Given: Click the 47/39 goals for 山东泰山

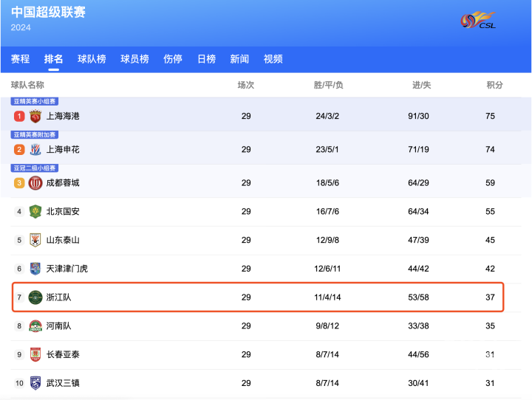Looking at the screenshot, I should [x=418, y=240].
